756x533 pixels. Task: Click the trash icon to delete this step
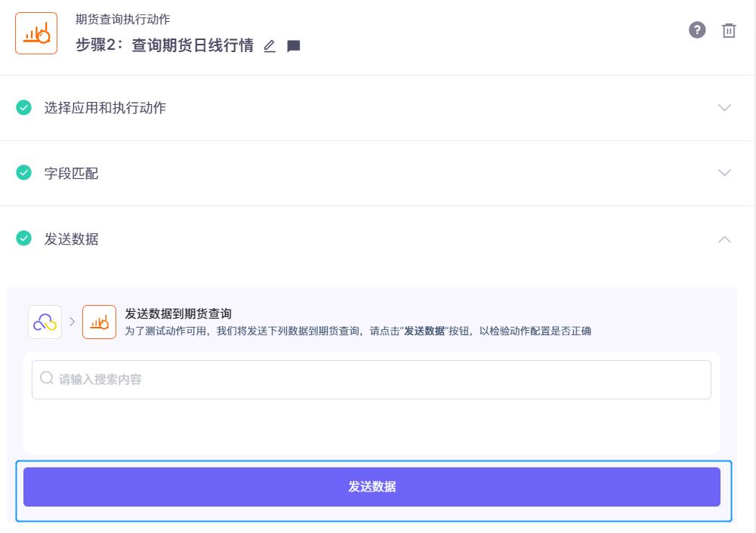728,30
